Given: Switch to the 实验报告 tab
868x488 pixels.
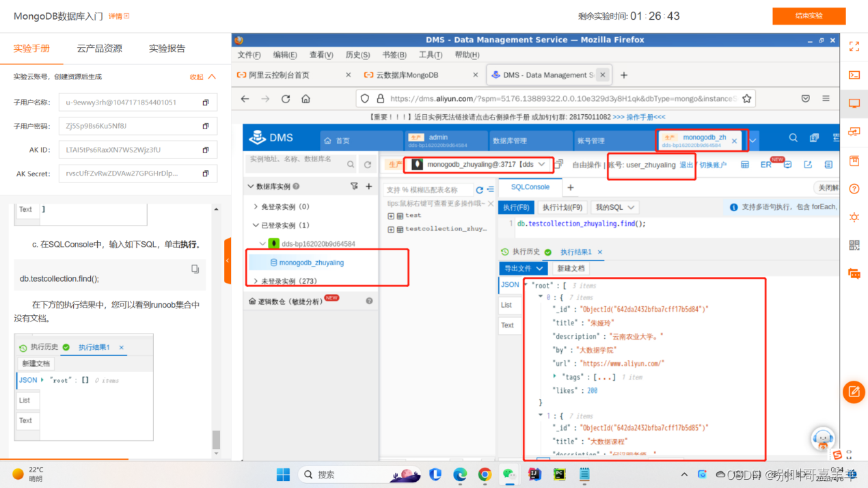Looking at the screenshot, I should click(x=167, y=49).
